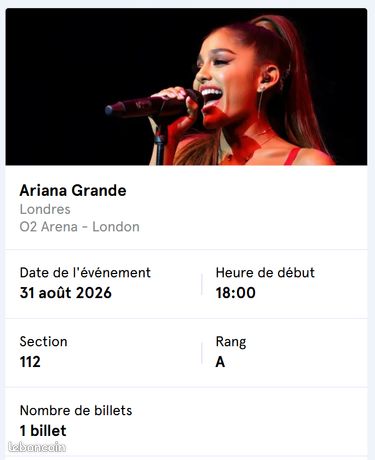Click the Heure de début label
Viewport: 375px width, 460px height.
click(x=265, y=273)
